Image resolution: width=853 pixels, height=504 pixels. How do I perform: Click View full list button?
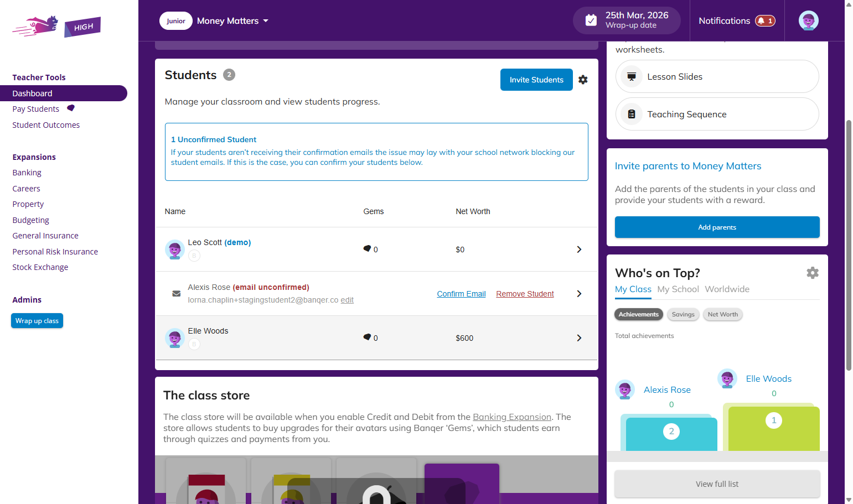tap(717, 484)
